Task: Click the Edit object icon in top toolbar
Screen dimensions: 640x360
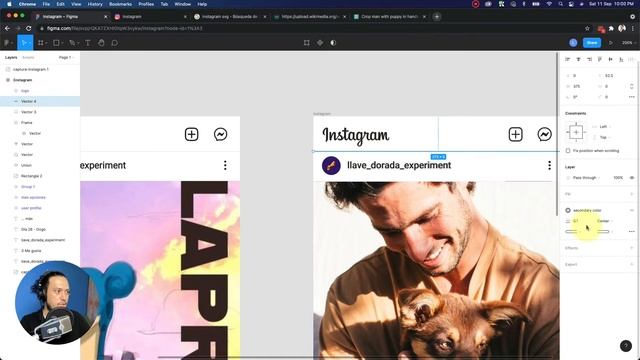Action: [307, 42]
